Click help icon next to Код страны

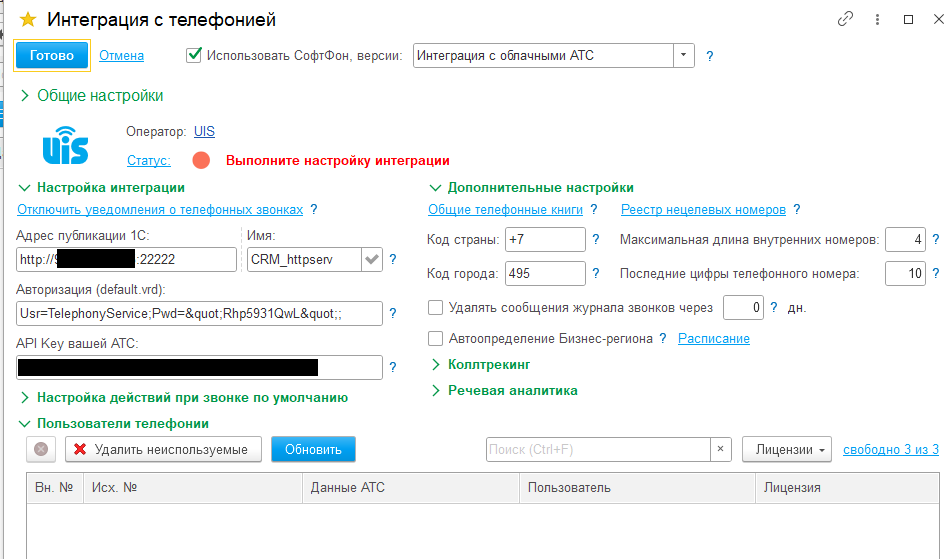(x=596, y=240)
